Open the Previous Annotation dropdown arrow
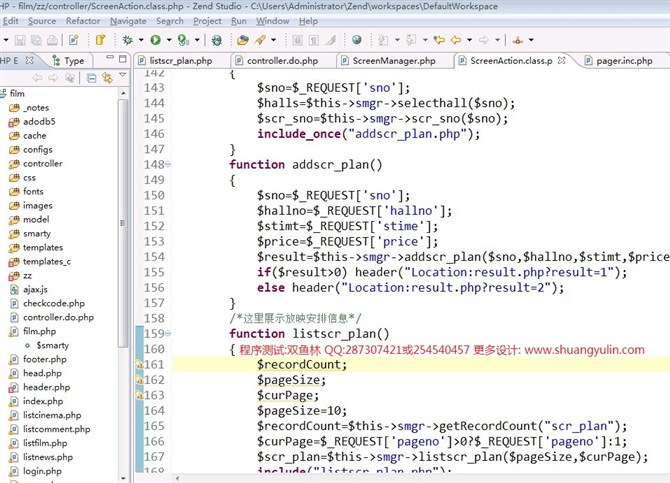Viewport: 670px width, 483px height. [426, 40]
